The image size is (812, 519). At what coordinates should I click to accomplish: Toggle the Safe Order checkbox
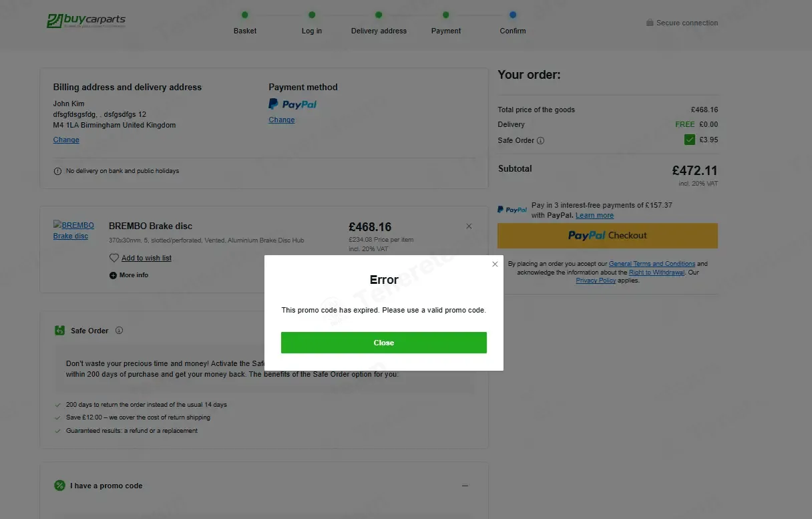690,140
